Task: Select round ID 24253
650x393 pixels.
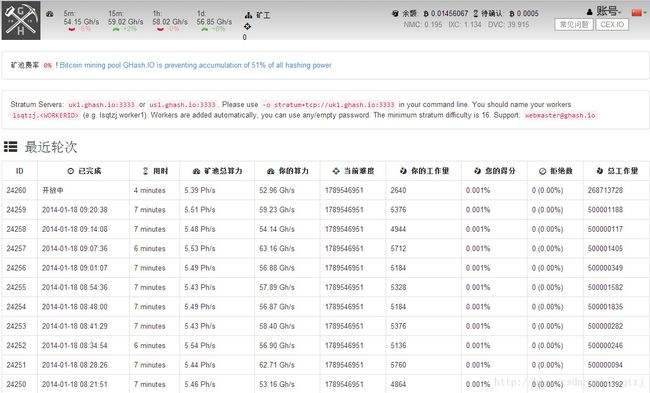Action: [16, 326]
